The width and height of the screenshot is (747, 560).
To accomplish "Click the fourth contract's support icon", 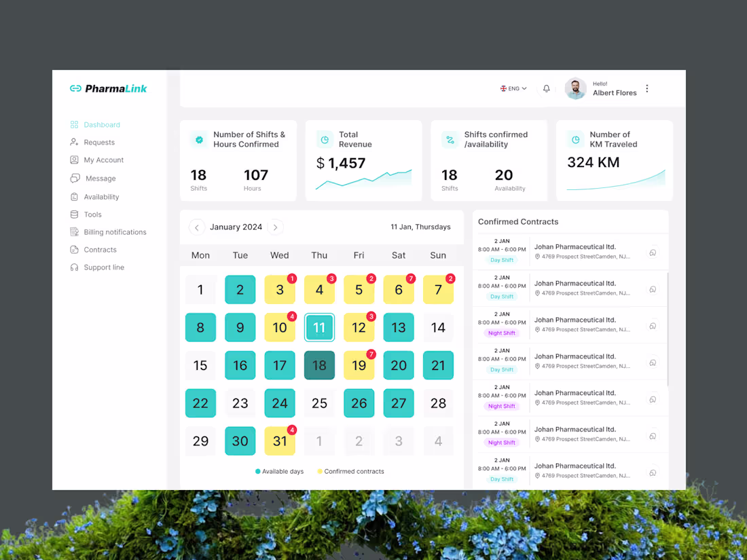I will click(653, 363).
